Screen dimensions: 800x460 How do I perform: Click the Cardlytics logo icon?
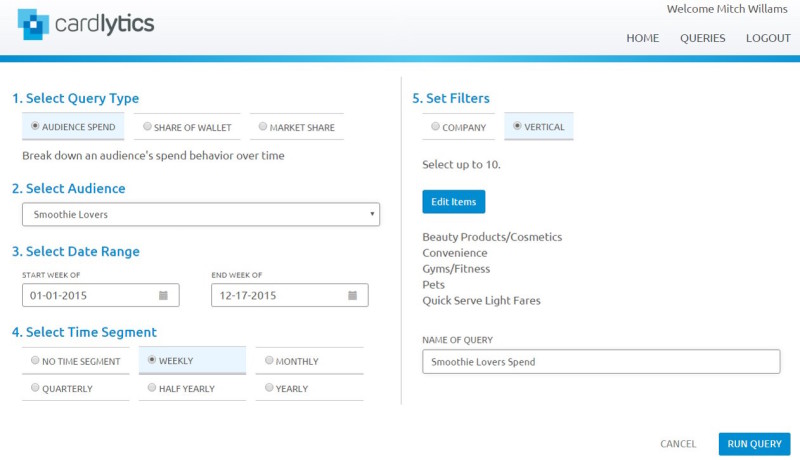tap(33, 24)
